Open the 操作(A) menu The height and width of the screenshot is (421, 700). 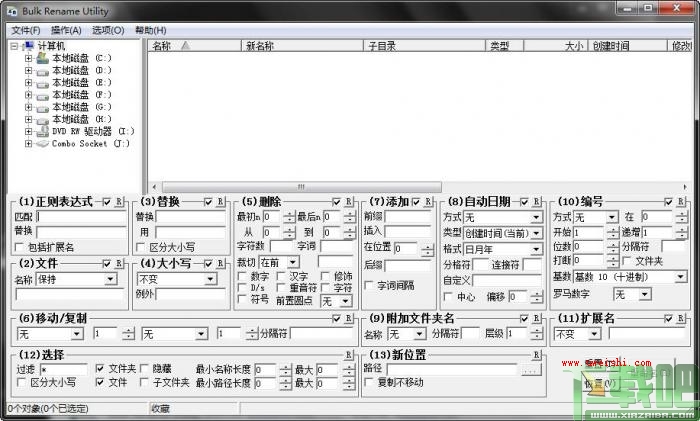pyautogui.click(x=66, y=30)
